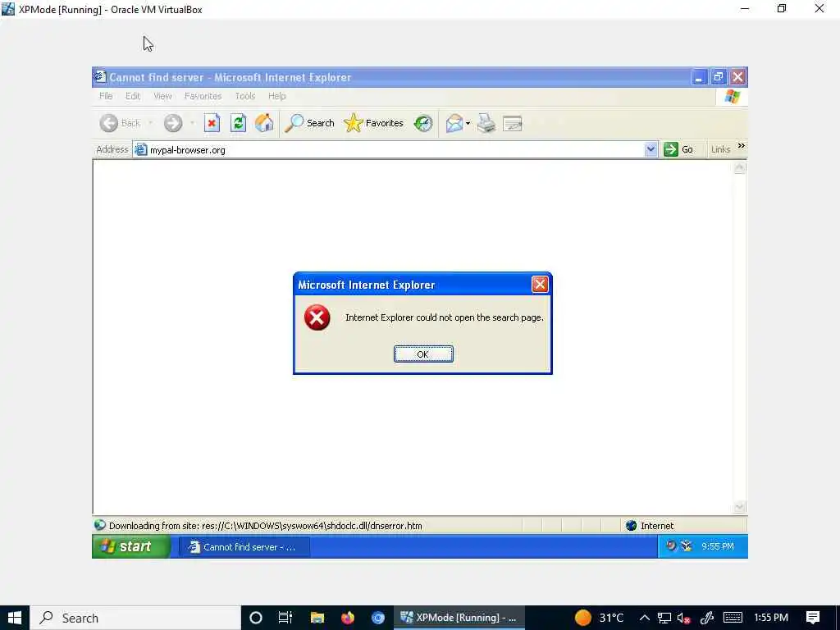Open Cortana circle icon on taskbar
Screen dimensions: 840x630
pos(256,618)
